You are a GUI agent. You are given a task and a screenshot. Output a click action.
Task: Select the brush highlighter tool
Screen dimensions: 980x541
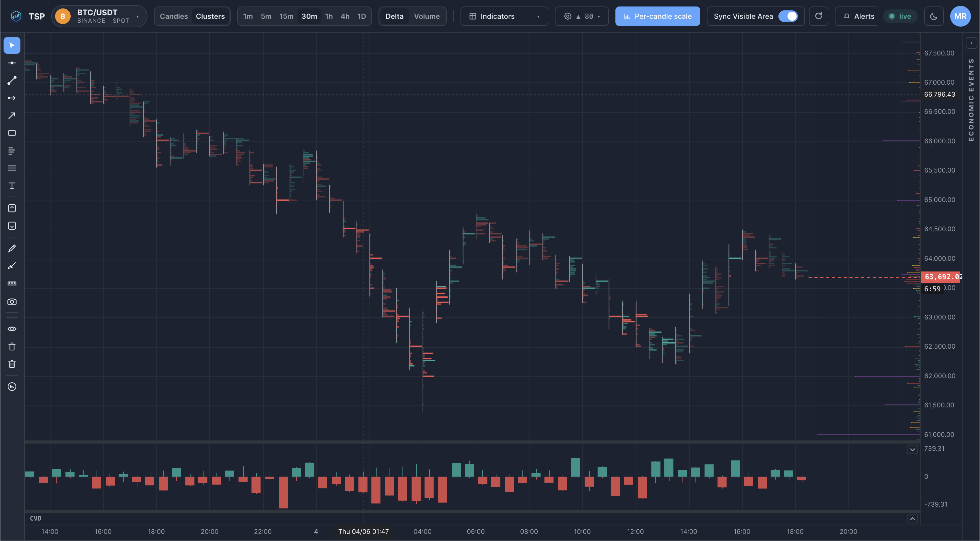coord(12,266)
